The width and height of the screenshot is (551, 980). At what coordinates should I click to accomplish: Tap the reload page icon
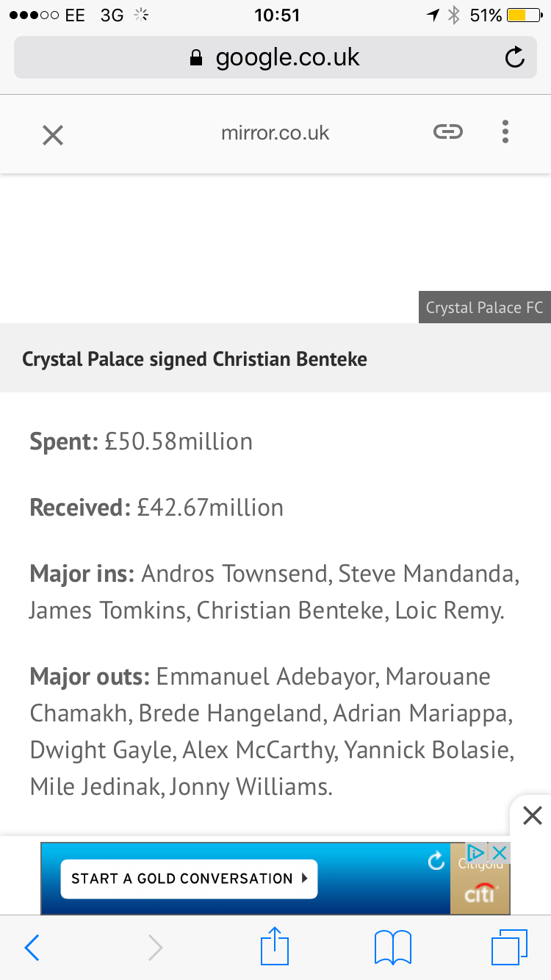pyautogui.click(x=515, y=57)
